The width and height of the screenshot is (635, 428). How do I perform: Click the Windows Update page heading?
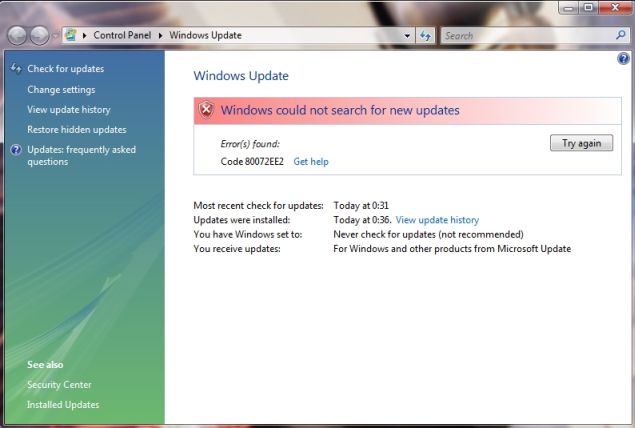point(241,76)
